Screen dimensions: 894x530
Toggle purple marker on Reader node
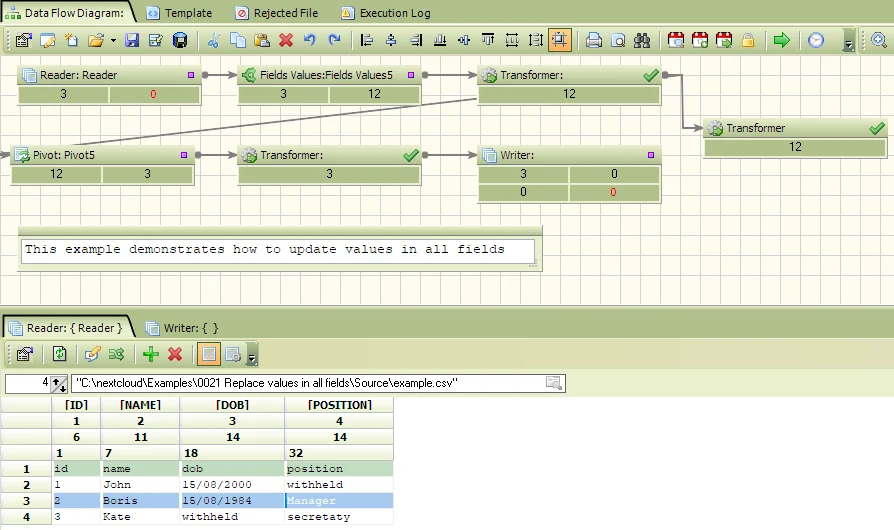pyautogui.click(x=191, y=75)
